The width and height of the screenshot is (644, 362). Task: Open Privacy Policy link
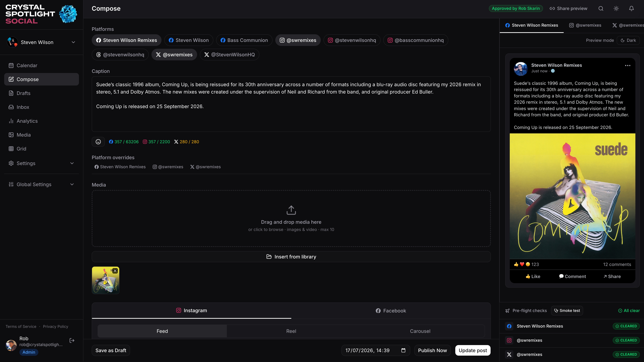coord(55,327)
